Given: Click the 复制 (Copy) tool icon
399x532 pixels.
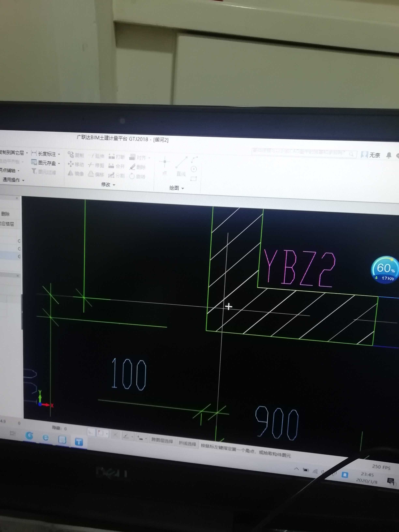Looking at the screenshot, I should (71, 154).
